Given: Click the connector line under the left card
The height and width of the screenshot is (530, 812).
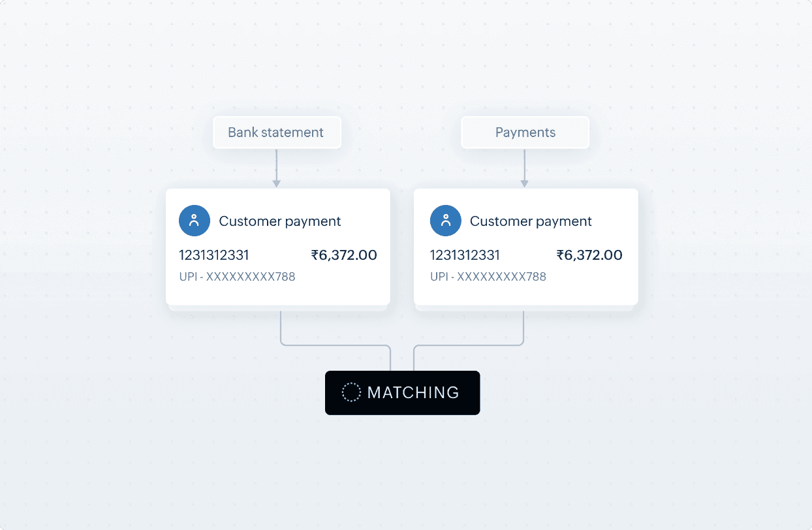Looking at the screenshot, I should click(x=281, y=330).
